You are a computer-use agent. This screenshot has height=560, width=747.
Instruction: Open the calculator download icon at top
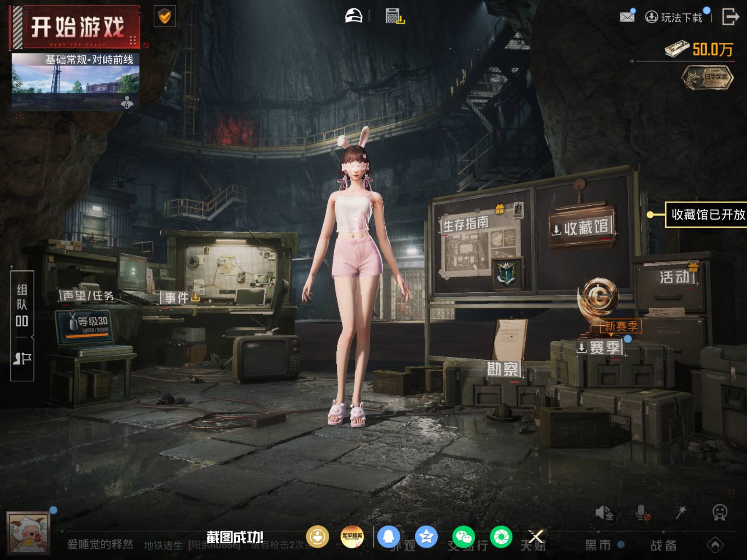click(x=395, y=16)
